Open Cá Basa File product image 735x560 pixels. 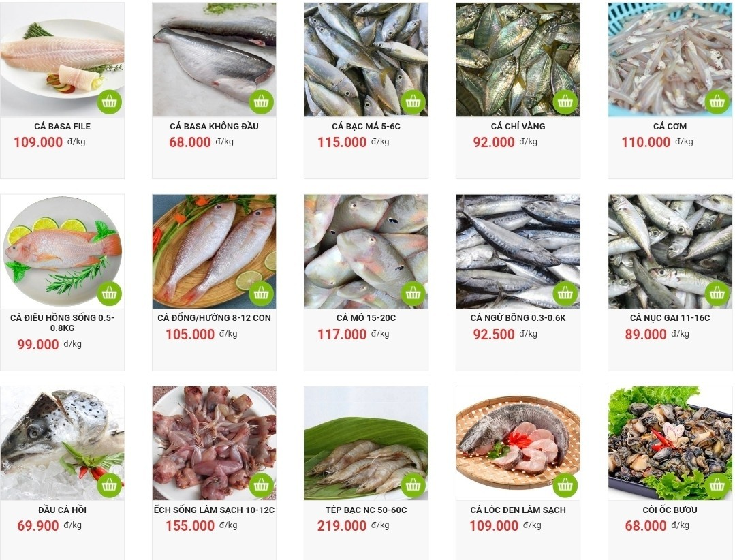coord(63,59)
